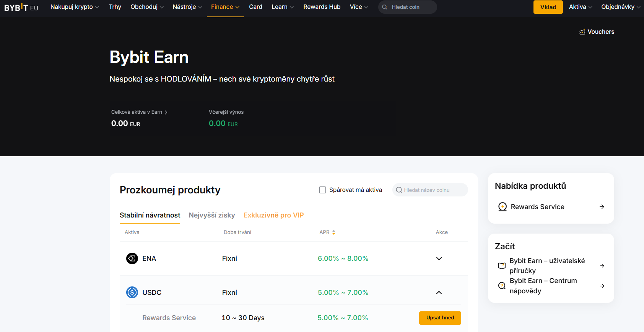The height and width of the screenshot is (332, 644).
Task: Expand the ENA product row
Action: (x=439, y=258)
